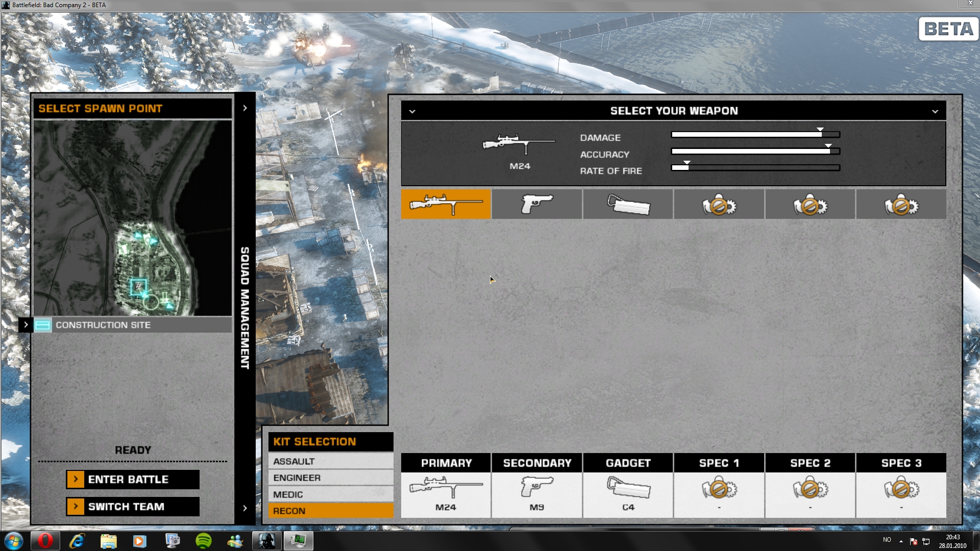Select the first disabled specialization tile
The height and width of the screenshot is (551, 980).
point(719,204)
